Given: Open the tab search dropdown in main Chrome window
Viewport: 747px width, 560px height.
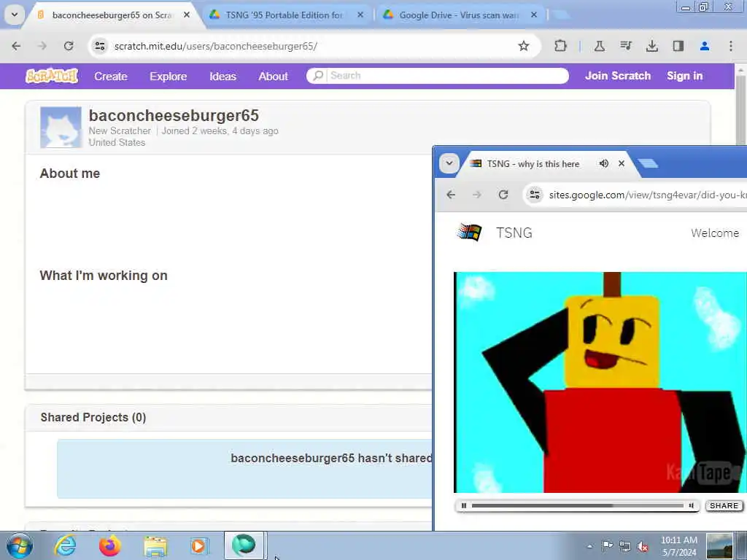Looking at the screenshot, I should (x=15, y=15).
